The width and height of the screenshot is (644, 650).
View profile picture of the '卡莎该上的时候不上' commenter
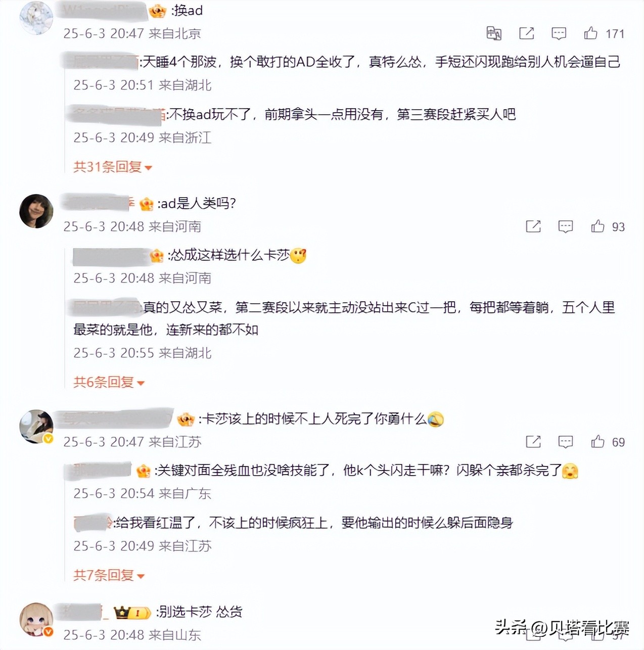click(36, 426)
